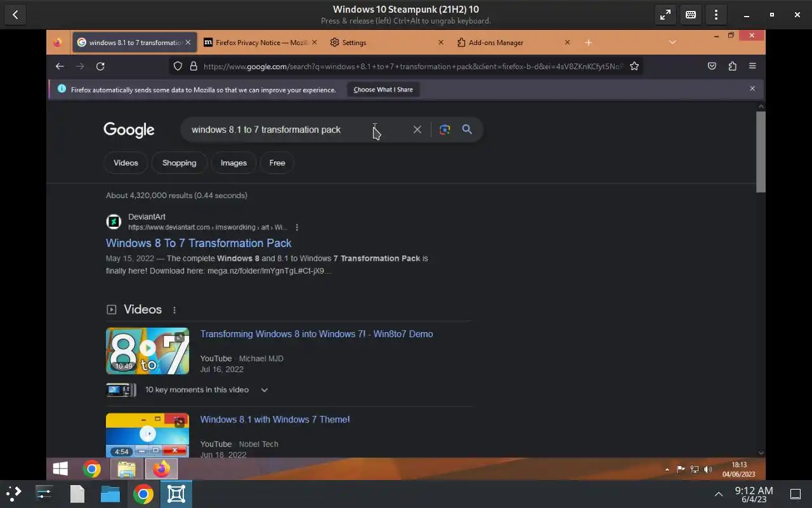
Task: Open 'Transforming Windows 8 into Windows 7!' video link
Action: (317, 334)
